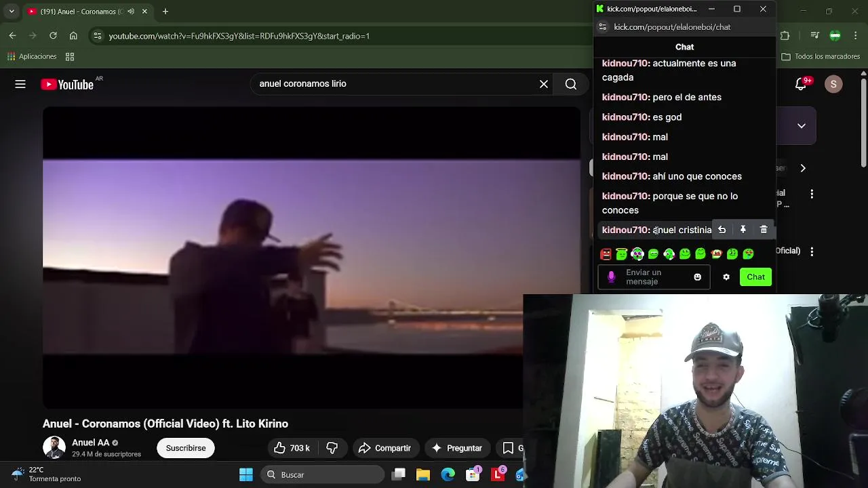Open the Windows Start menu
The image size is (868, 488).
pyautogui.click(x=246, y=475)
